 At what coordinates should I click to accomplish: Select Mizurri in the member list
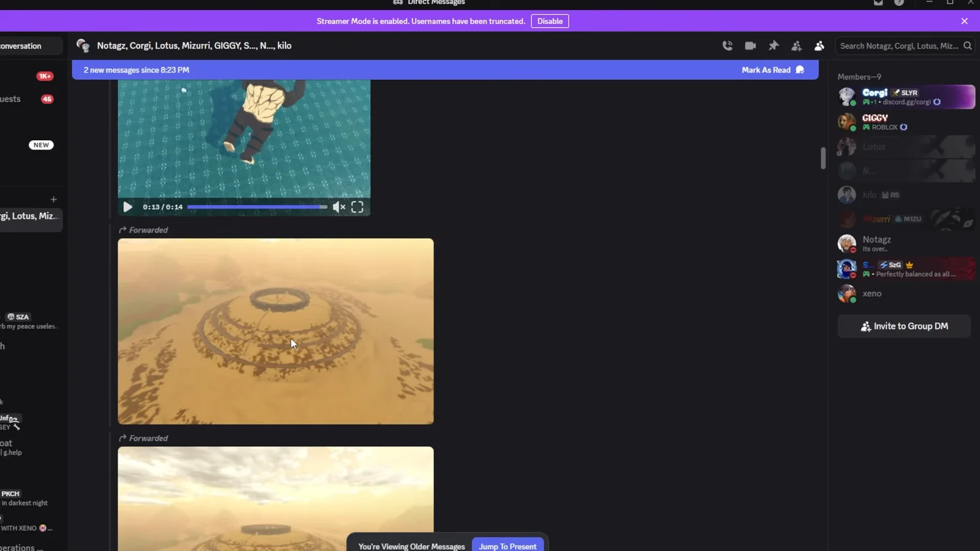coord(906,219)
